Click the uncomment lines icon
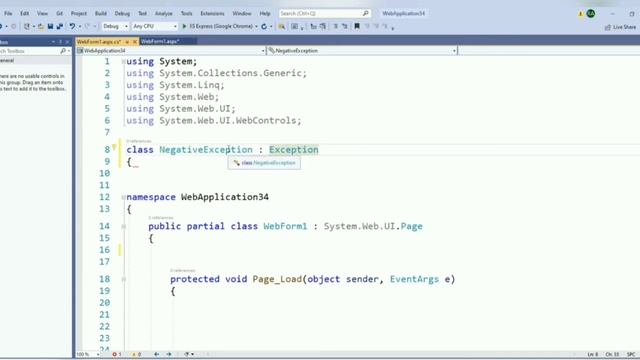Screen dimensions: 640x360 coord(345,27)
